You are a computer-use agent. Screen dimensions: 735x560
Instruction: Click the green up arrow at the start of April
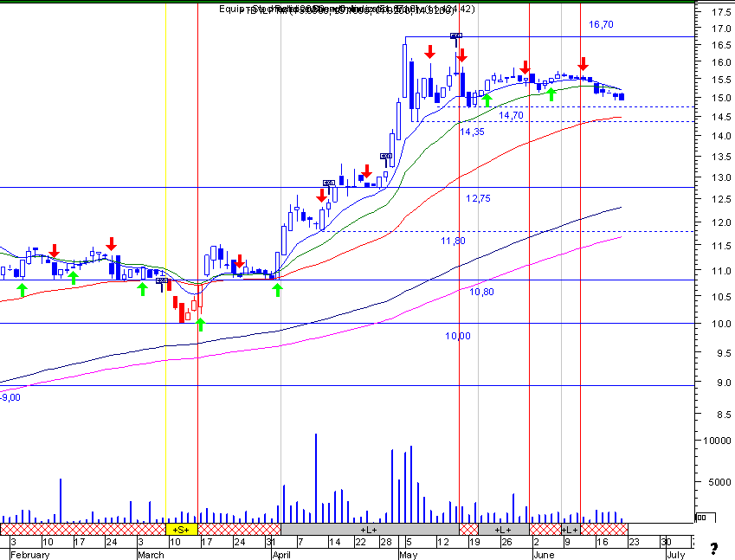coord(278,290)
